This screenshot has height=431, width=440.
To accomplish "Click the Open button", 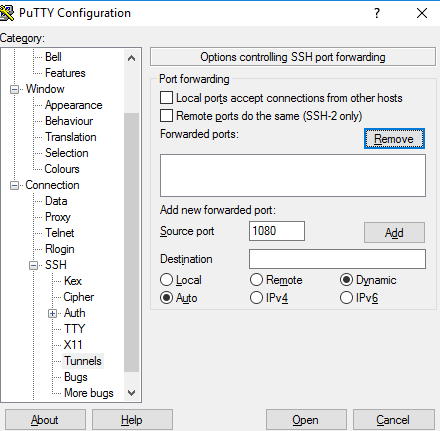I will [x=306, y=420].
